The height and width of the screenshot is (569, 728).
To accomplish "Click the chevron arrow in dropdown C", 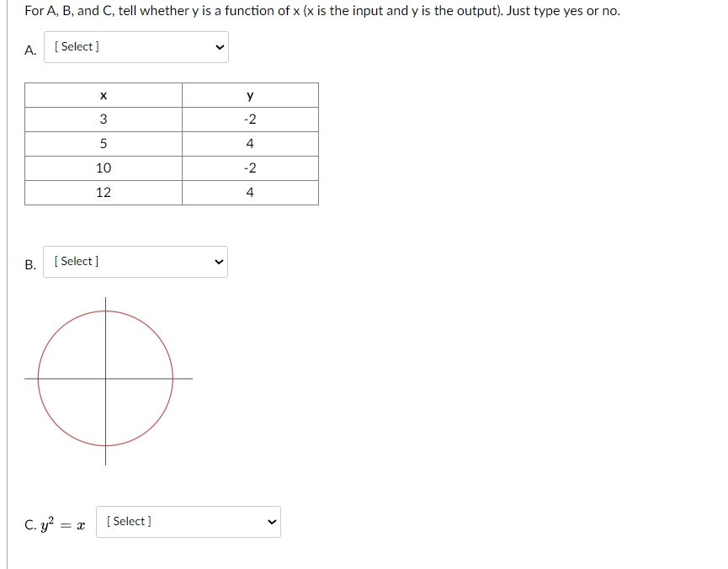I will coord(271,522).
